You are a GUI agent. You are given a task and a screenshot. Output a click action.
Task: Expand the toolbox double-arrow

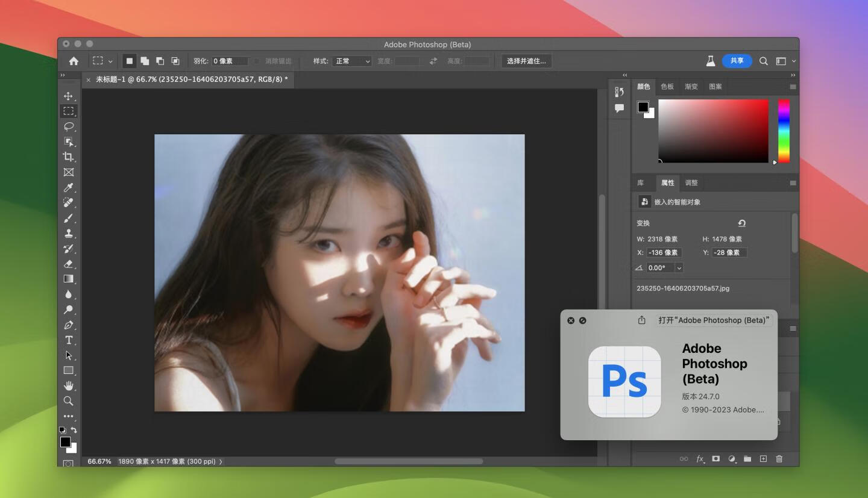pos(63,75)
